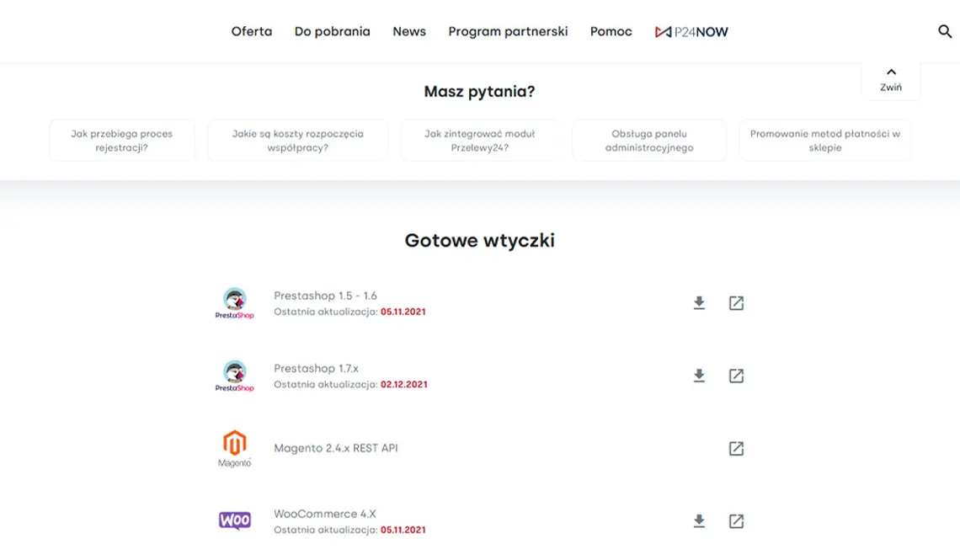Select "Jakie są koszty rozpoczęcia współpracy?" question
This screenshot has height=560, width=960.
click(x=297, y=140)
